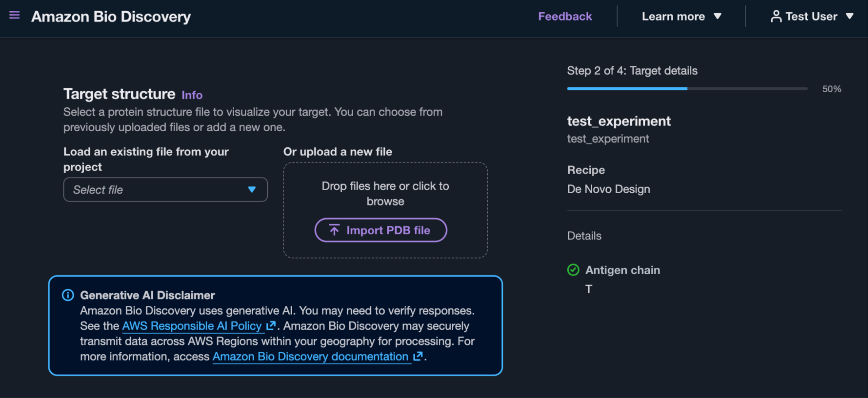Click the Recipe label

(586, 170)
